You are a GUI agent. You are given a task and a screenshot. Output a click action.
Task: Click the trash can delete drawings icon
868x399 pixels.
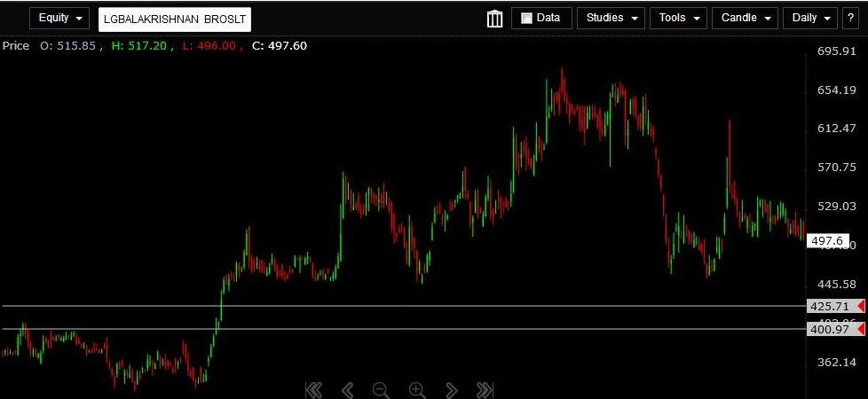(495, 19)
